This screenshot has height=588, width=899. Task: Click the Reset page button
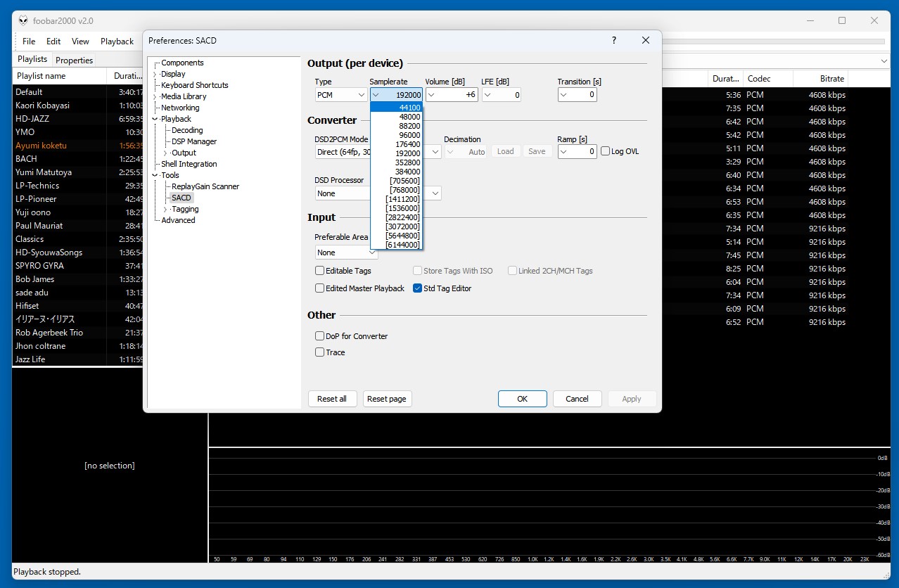point(387,399)
